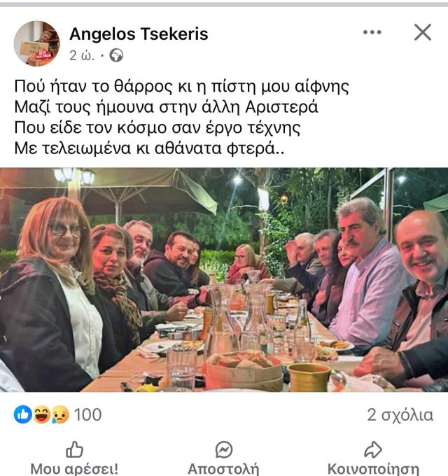Click the share arrow icon
The image size is (448, 476).
point(373,449)
